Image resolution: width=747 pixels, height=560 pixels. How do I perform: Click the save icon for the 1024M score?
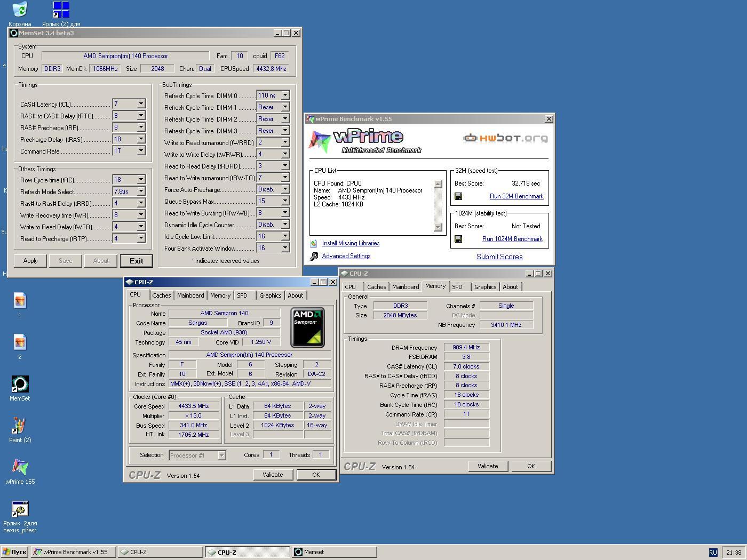[x=458, y=239]
